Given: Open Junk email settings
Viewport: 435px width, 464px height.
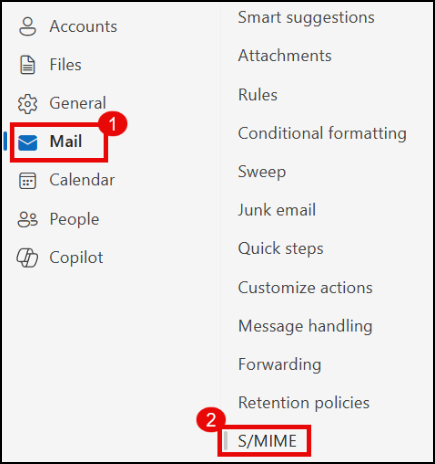Looking at the screenshot, I should 277,210.
